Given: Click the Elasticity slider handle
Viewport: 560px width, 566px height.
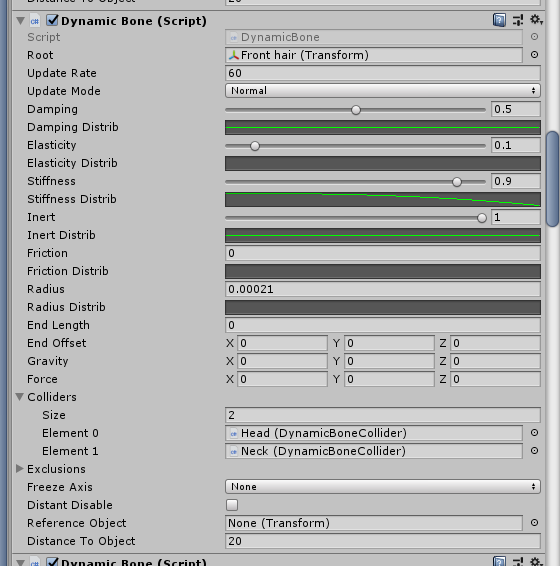Looking at the screenshot, I should 255,146.
